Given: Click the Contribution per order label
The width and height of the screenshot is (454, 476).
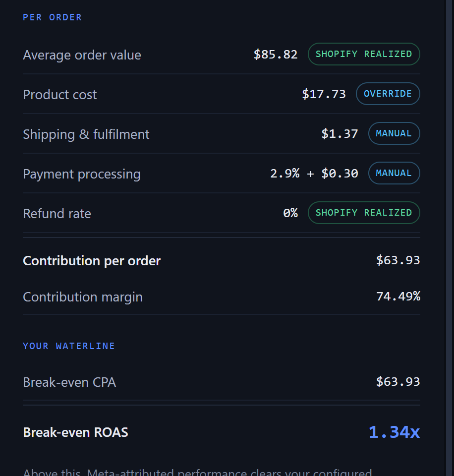Looking at the screenshot, I should click(92, 261).
